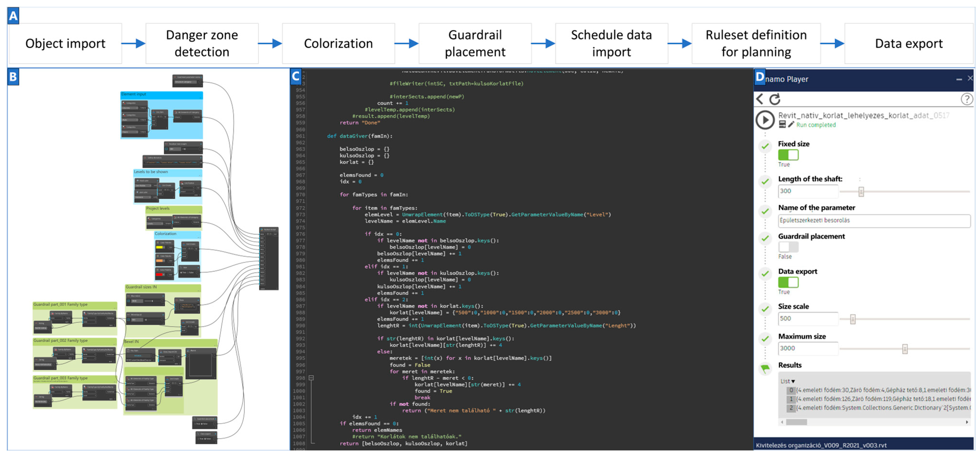Image resolution: width=980 pixels, height=457 pixels.
Task: Click the Size scale slider handle
Action: tap(852, 319)
